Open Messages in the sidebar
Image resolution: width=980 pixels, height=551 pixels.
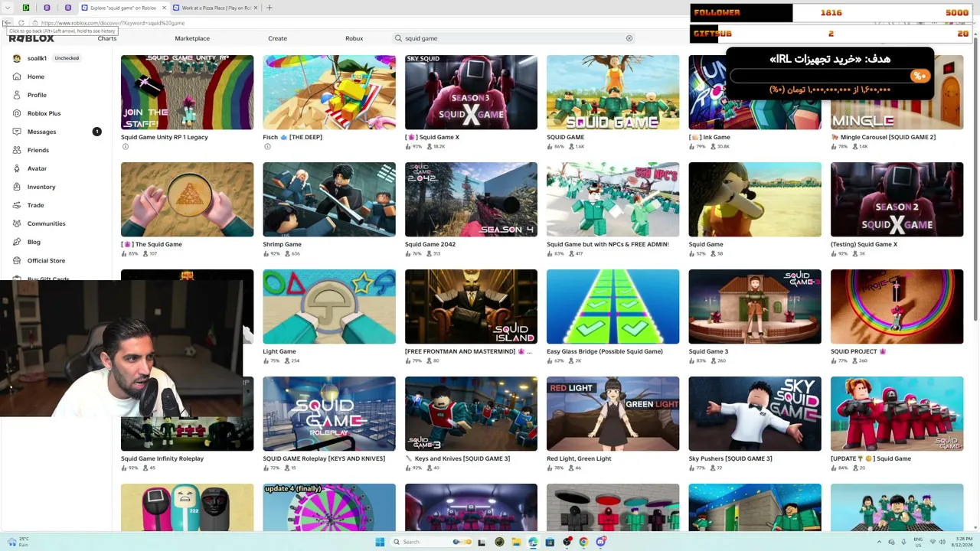coord(41,132)
